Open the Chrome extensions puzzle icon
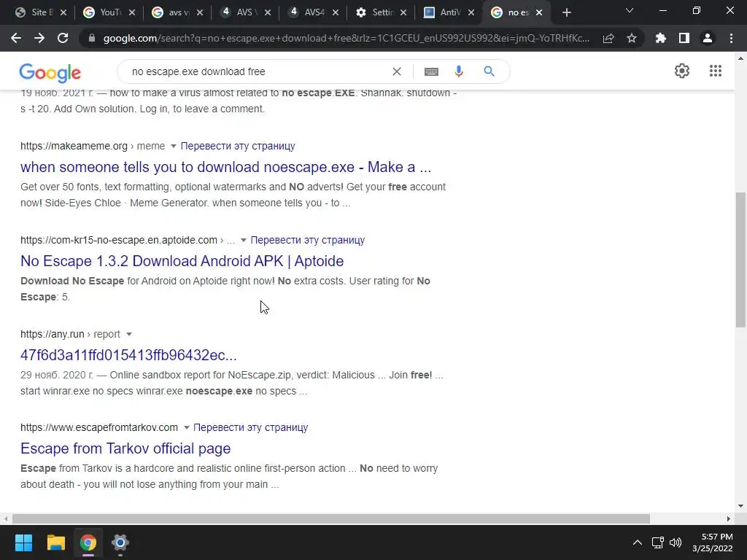The width and height of the screenshot is (747, 560). click(661, 38)
